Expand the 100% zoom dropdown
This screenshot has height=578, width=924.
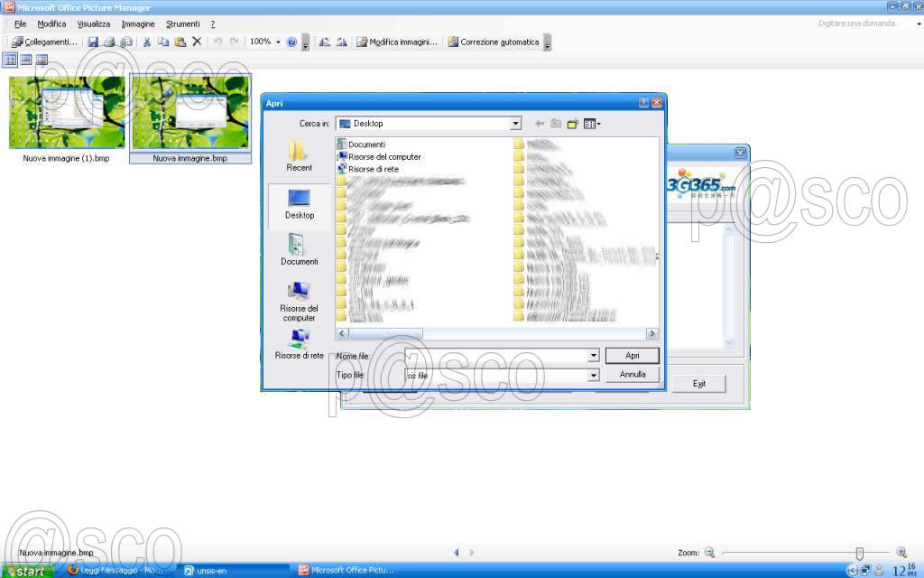278,42
